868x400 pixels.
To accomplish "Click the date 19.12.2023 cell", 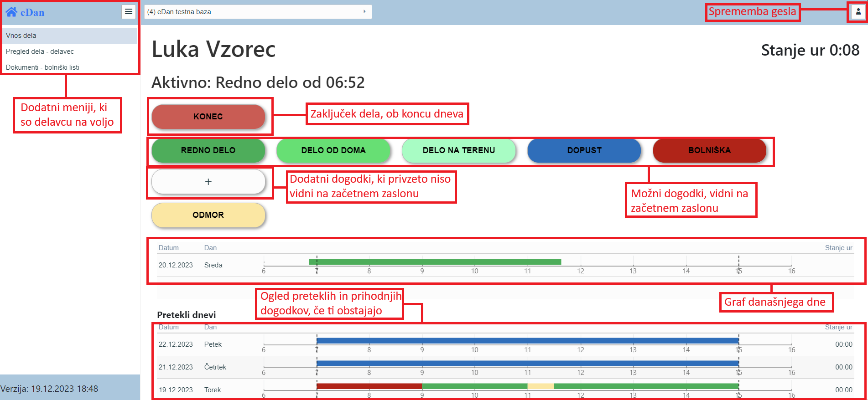I will (x=176, y=390).
